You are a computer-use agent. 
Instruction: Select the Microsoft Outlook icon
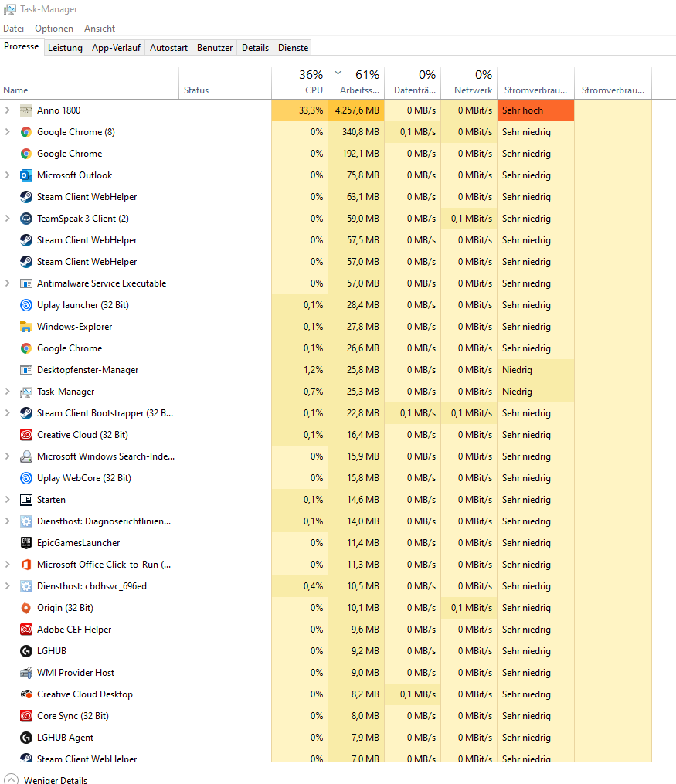tap(26, 175)
